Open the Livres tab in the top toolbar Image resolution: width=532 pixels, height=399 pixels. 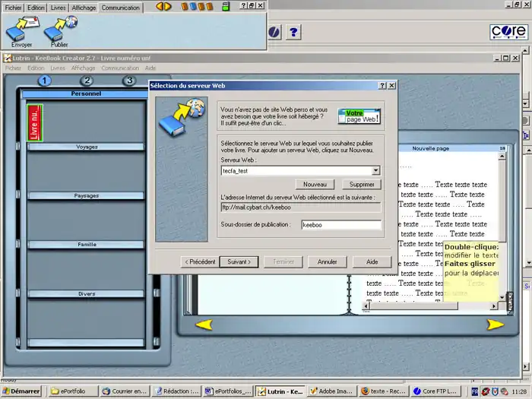point(58,8)
